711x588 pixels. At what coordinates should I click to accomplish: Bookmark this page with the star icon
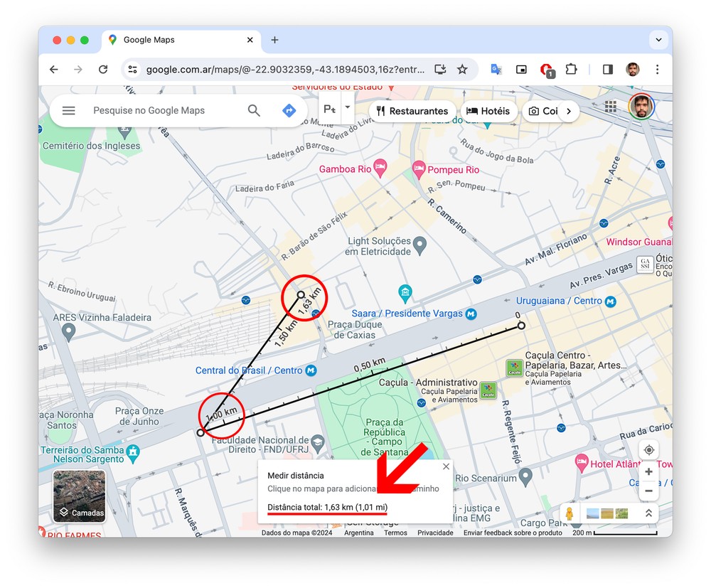coord(462,69)
